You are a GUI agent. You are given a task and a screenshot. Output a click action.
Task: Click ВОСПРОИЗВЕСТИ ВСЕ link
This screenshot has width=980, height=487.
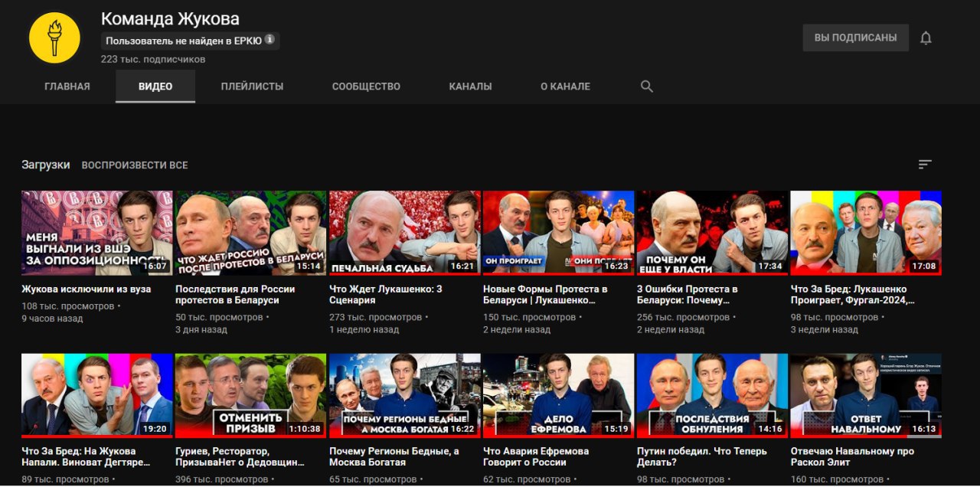135,165
